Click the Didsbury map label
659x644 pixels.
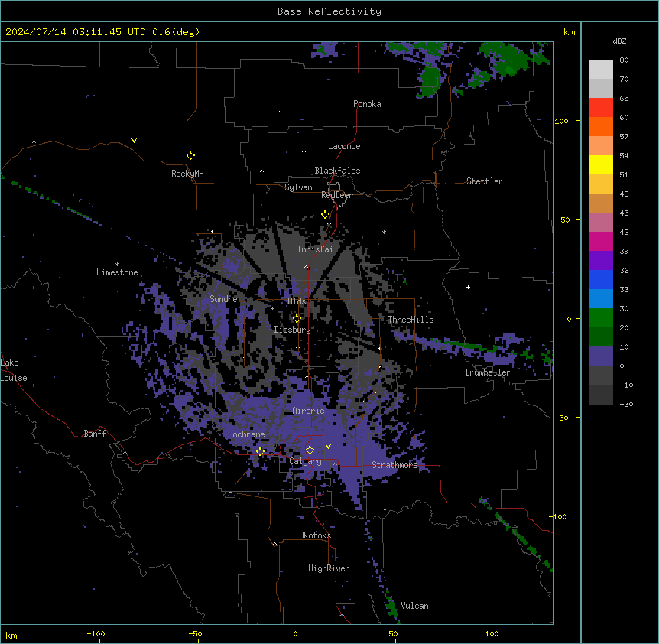click(293, 330)
